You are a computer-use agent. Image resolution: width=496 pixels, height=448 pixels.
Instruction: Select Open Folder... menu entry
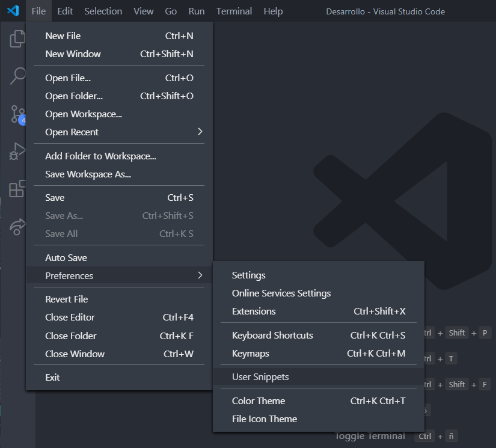point(119,96)
